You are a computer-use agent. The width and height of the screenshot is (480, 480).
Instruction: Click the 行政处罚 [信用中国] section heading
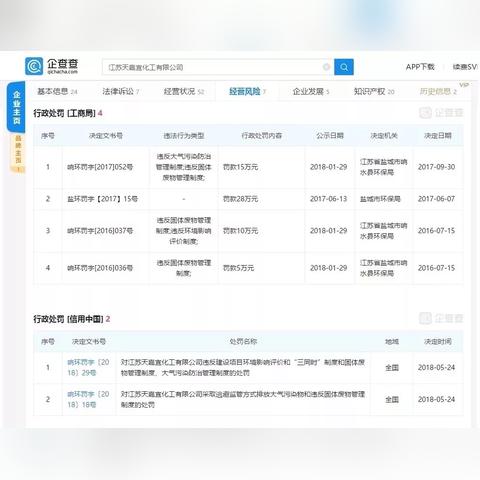coord(72,319)
